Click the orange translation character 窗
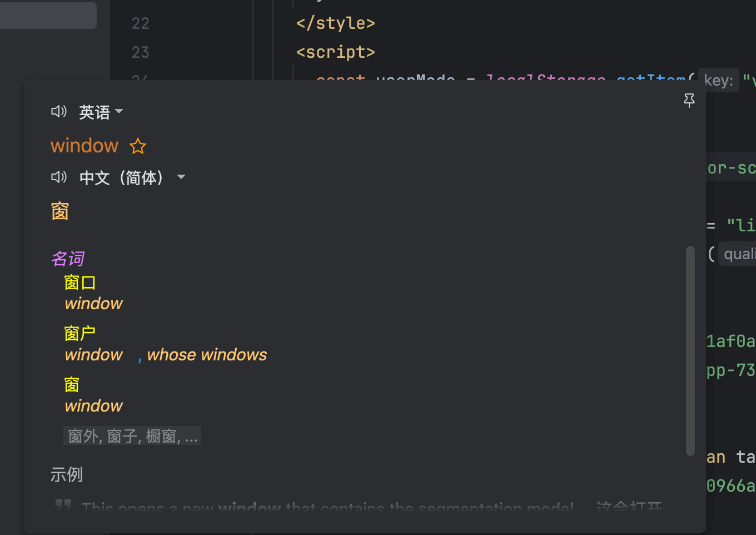The height and width of the screenshot is (535, 756). [x=60, y=211]
